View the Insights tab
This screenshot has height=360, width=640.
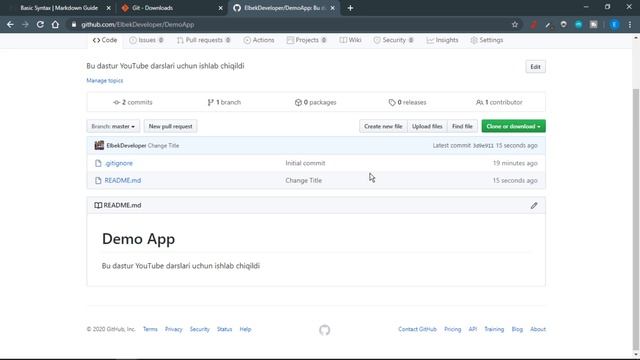(x=442, y=40)
